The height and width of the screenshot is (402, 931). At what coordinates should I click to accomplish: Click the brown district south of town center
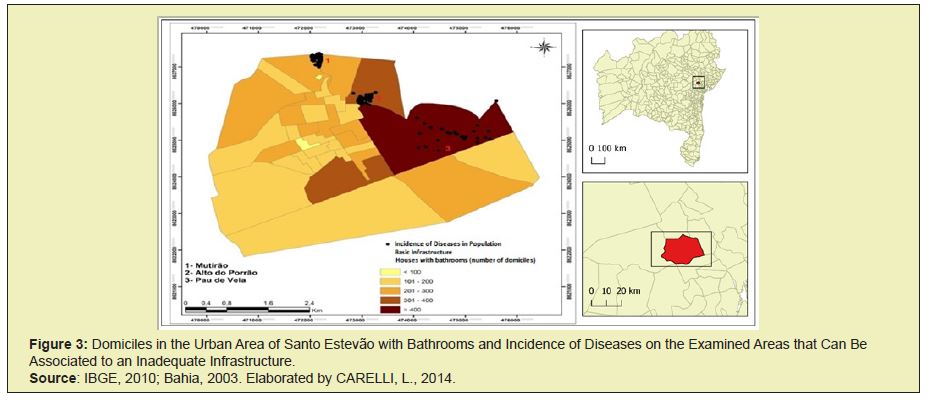[x=334, y=181]
